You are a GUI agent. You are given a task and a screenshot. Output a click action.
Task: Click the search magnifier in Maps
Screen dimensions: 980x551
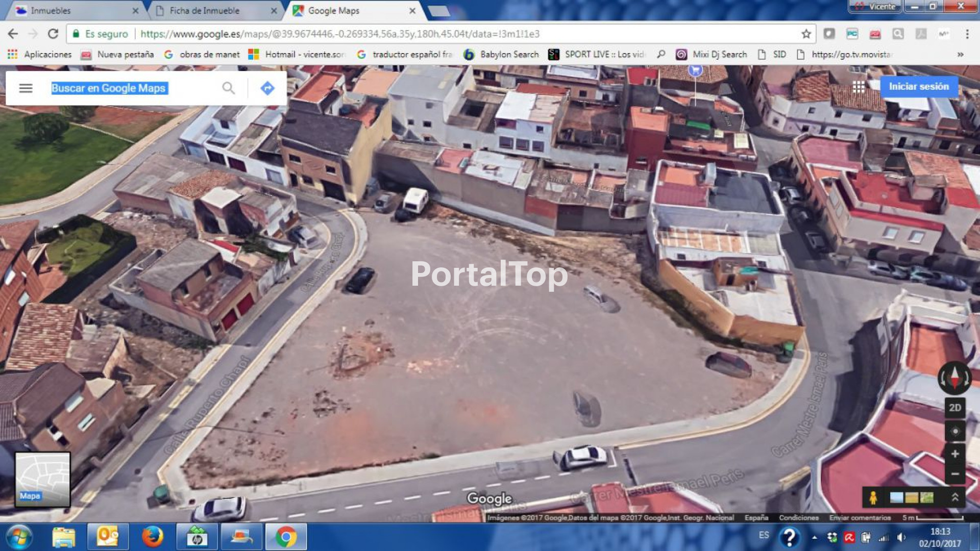[x=228, y=88]
